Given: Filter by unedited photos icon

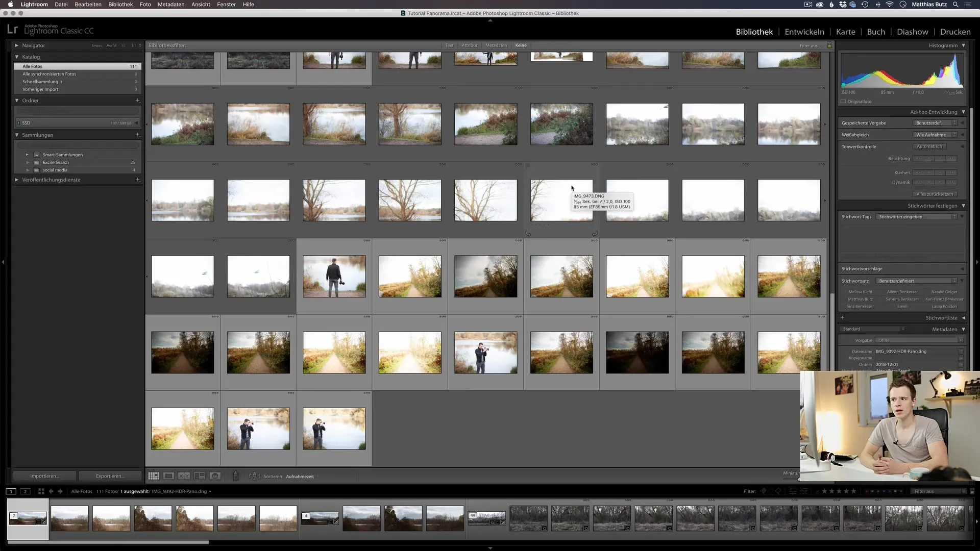Looking at the screenshot, I should coord(804,491).
